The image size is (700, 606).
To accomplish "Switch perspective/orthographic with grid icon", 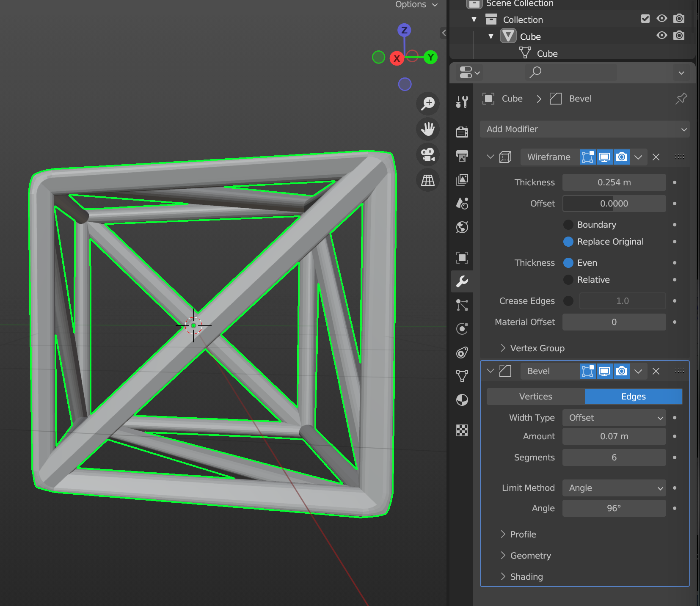I will (x=428, y=180).
